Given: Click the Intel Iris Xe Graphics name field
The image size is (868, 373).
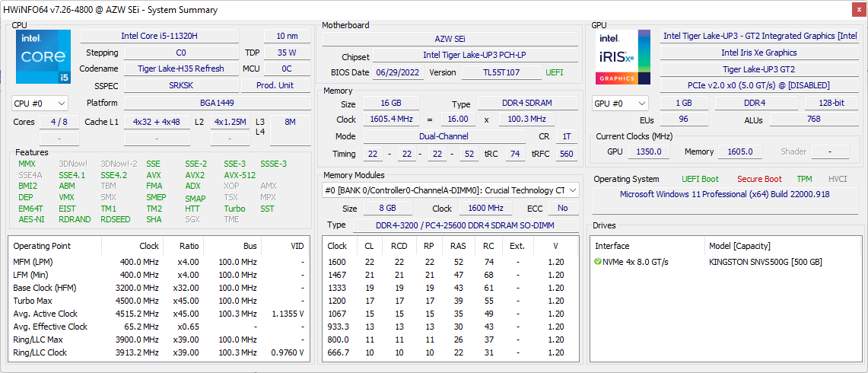Looking at the screenshot, I should pos(758,53).
